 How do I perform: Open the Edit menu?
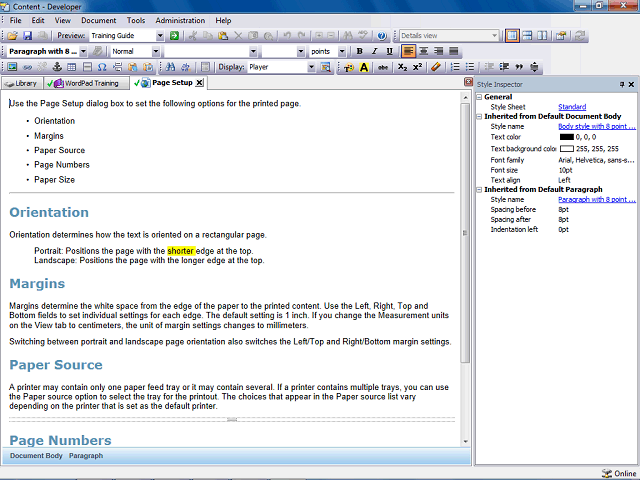(x=38, y=20)
